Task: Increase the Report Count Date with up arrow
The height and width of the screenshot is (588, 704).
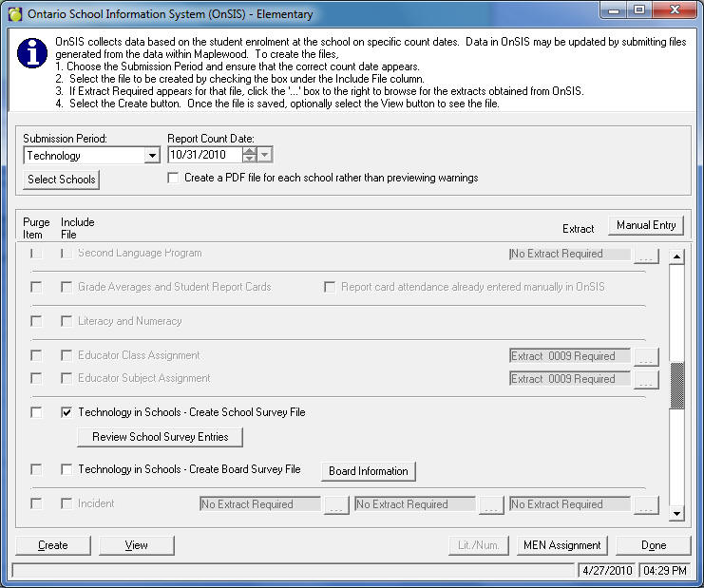Action: [249, 150]
